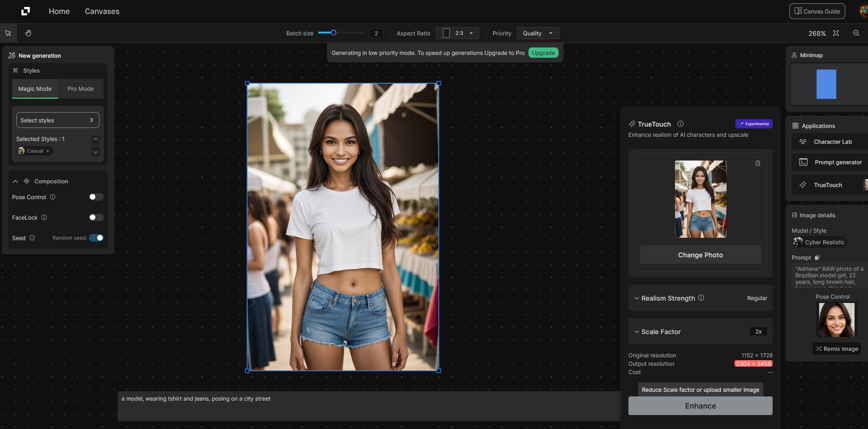Select the hand pan tool
The image size is (868, 429).
coord(28,33)
